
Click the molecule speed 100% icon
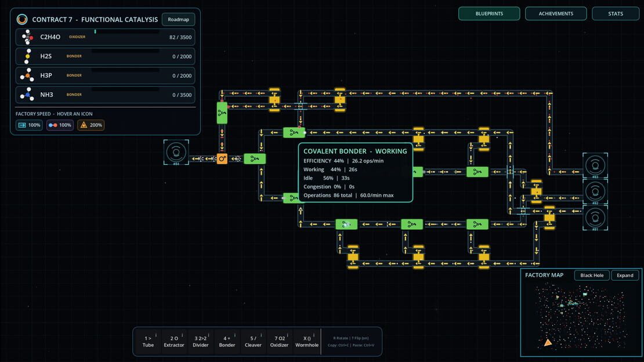60,125
